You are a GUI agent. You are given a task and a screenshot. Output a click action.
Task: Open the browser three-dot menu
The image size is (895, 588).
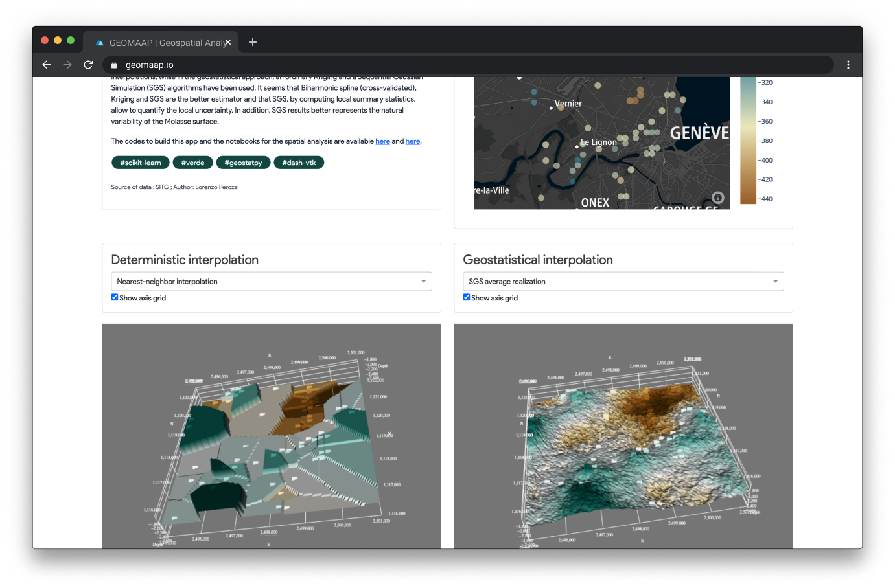coord(848,65)
